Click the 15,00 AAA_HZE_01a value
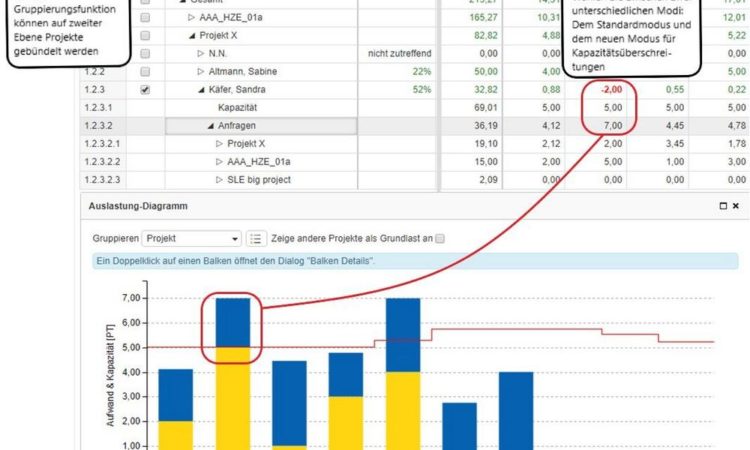This screenshot has height=450, width=750. coord(486,162)
